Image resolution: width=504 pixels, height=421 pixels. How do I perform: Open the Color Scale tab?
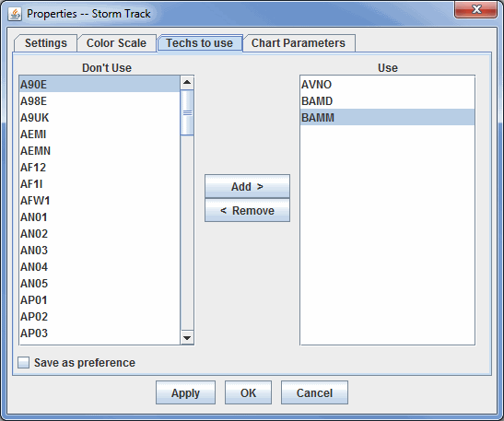[116, 43]
